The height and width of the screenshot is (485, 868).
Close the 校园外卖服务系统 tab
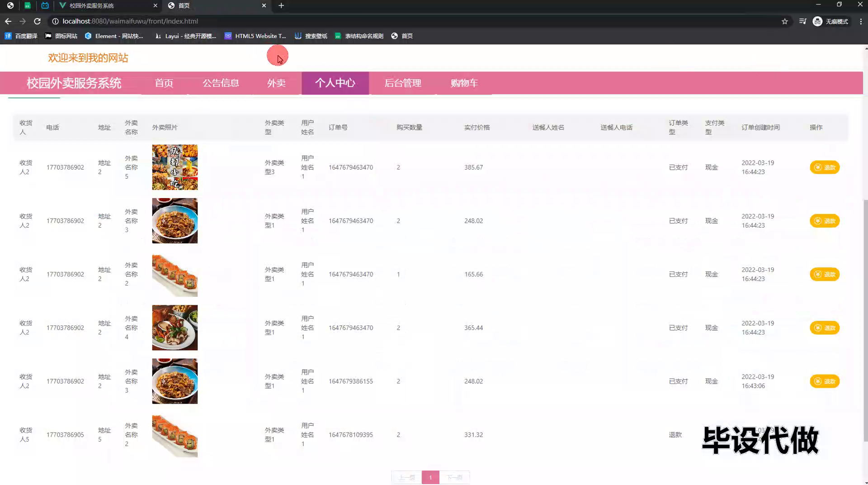pos(156,5)
